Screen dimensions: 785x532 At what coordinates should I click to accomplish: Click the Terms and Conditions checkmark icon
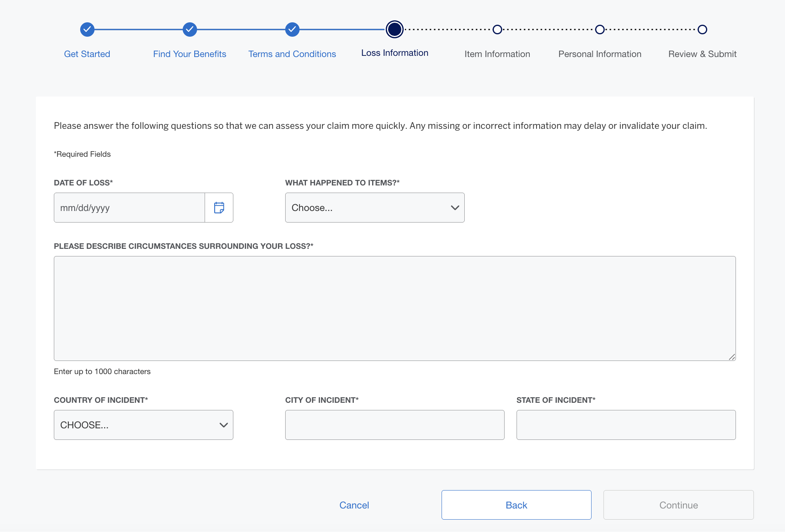292,29
